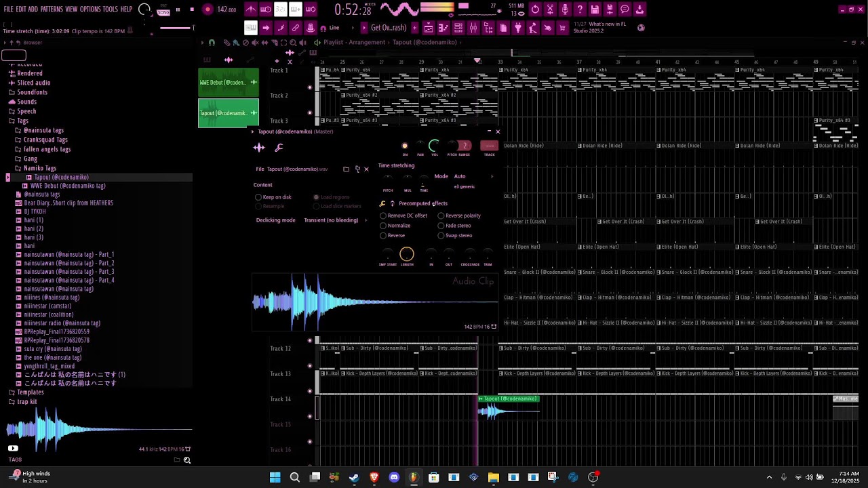Click the countdown before recording icon
The image size is (868, 488).
pos(281,9)
